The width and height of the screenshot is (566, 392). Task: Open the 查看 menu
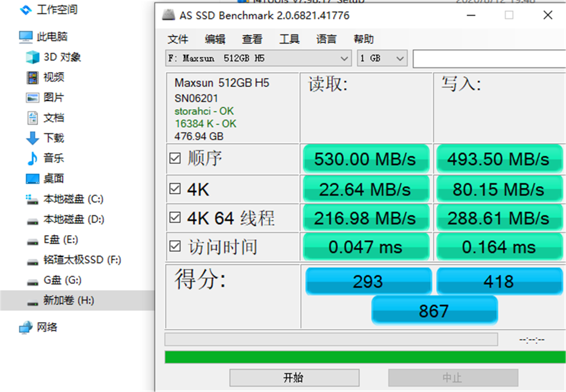pyautogui.click(x=252, y=39)
